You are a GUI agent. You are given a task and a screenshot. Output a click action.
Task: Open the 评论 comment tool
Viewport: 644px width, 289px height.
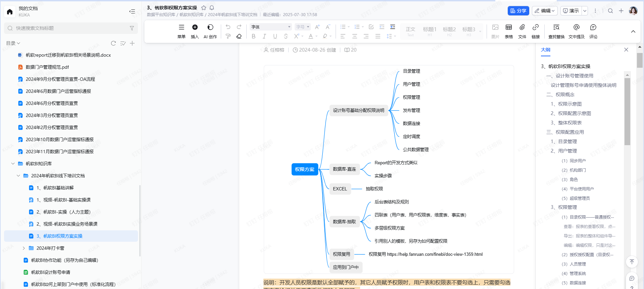coord(593,27)
